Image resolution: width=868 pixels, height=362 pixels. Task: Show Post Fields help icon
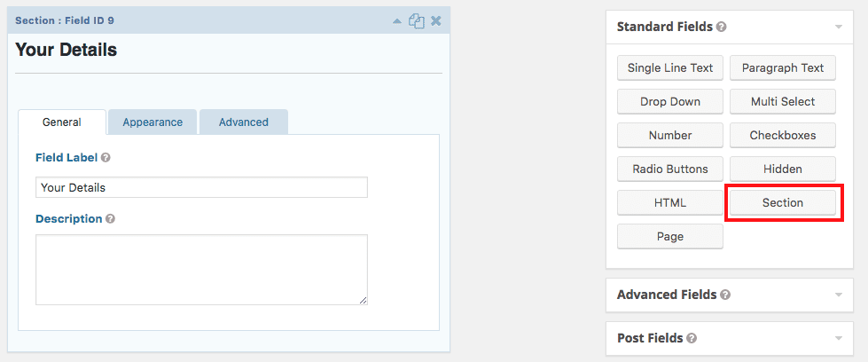click(x=692, y=338)
